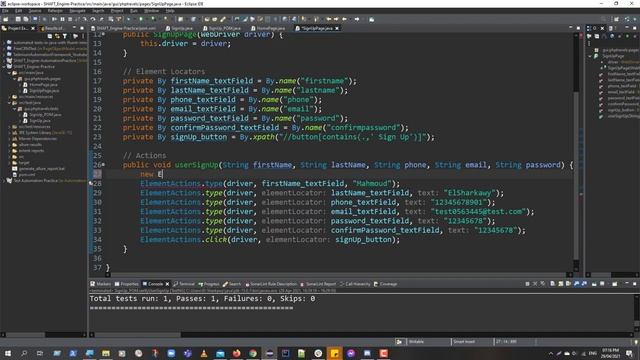Switch to the Properties tab

pos(127,284)
